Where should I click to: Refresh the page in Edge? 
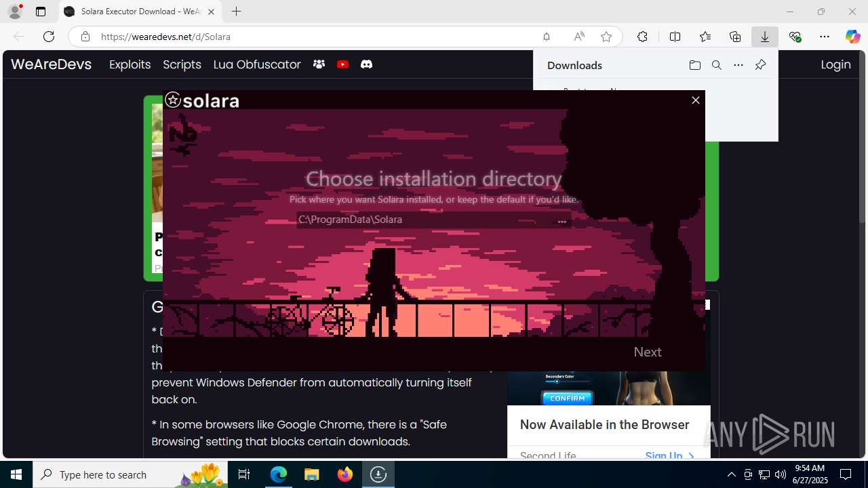click(x=48, y=37)
